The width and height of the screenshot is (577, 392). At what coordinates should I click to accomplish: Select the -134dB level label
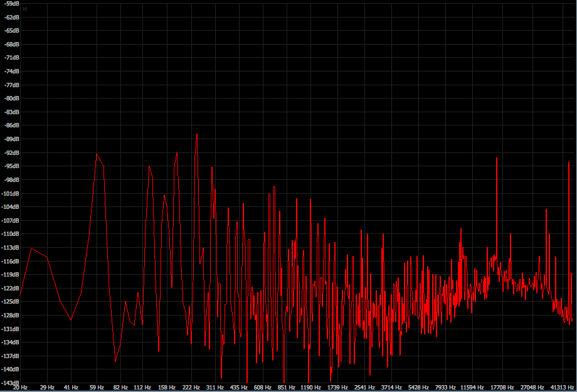[x=10, y=342]
